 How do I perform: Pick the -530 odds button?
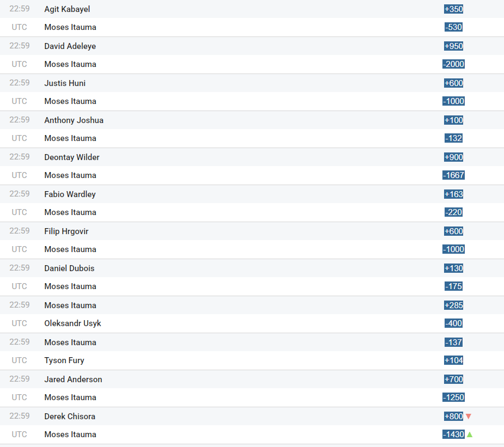453,27
